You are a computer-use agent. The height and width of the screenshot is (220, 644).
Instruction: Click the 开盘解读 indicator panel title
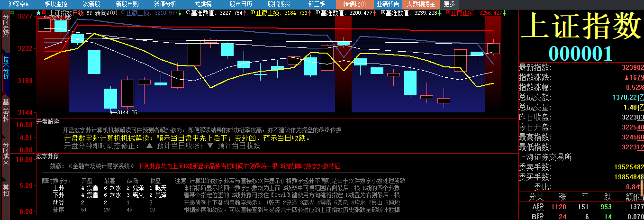[47, 122]
